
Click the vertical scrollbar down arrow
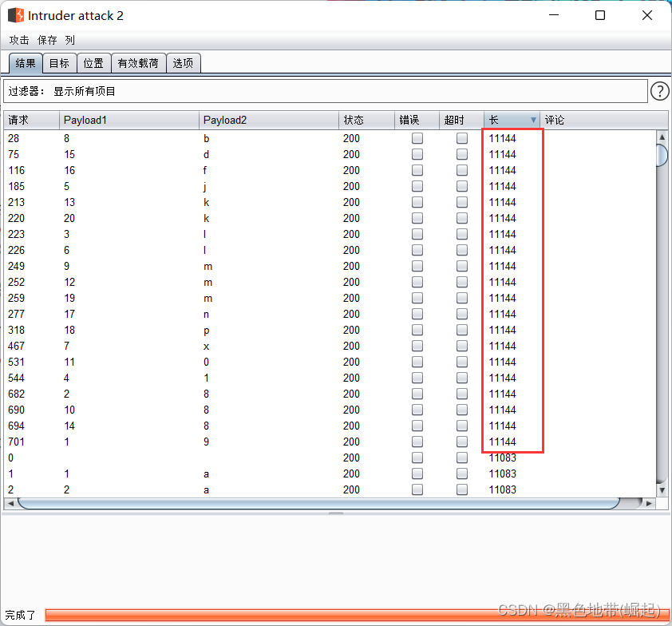coord(662,490)
